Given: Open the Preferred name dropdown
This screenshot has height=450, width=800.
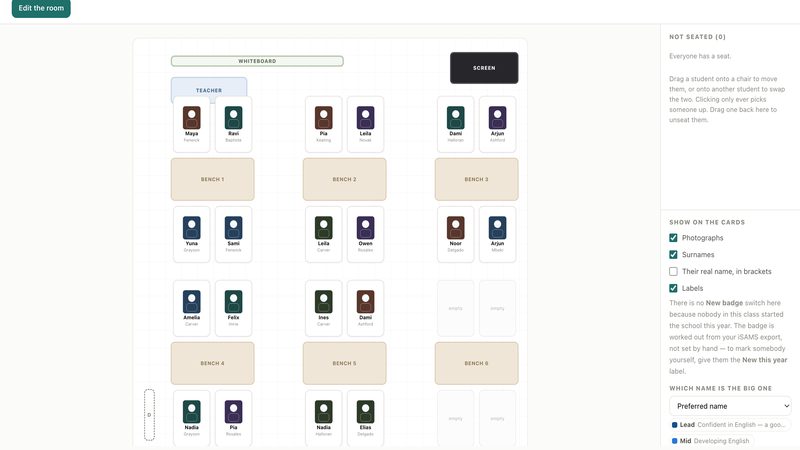Looking at the screenshot, I should pos(730,406).
